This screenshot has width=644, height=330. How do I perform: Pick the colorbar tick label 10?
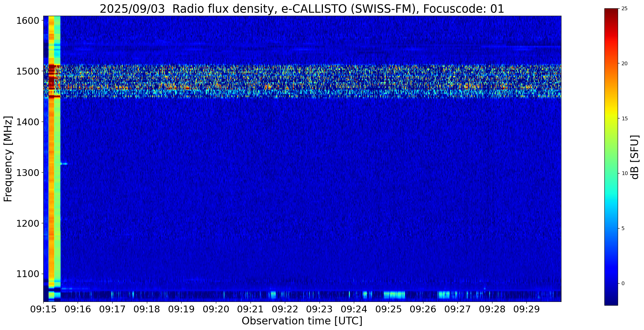(x=625, y=174)
